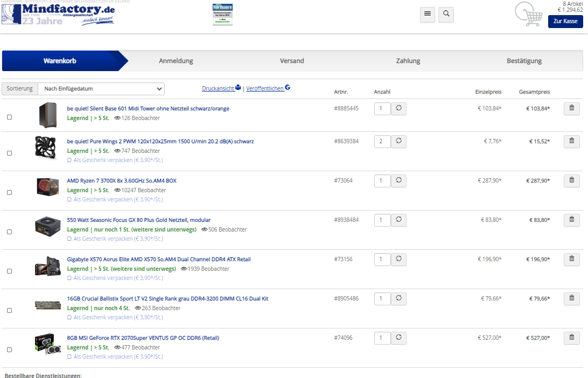The image size is (588, 378).
Task: Select checkbox for Silent Base 601 row
Action: pyautogui.click(x=9, y=117)
